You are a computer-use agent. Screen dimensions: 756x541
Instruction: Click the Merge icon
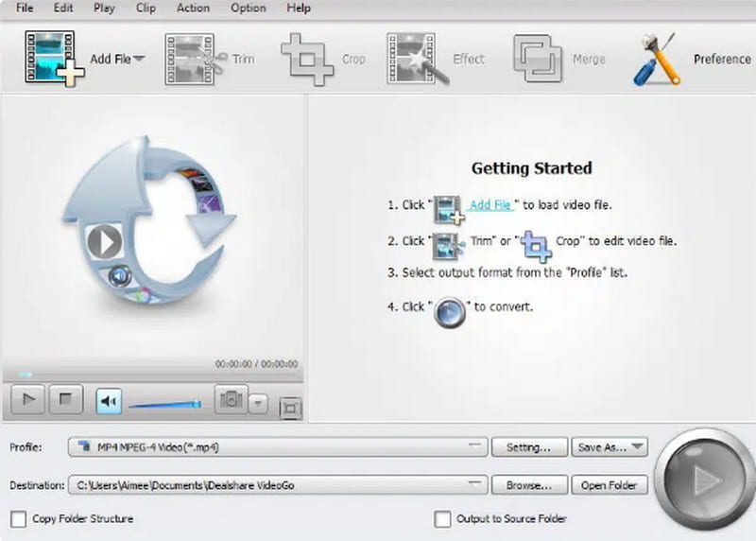coord(537,59)
